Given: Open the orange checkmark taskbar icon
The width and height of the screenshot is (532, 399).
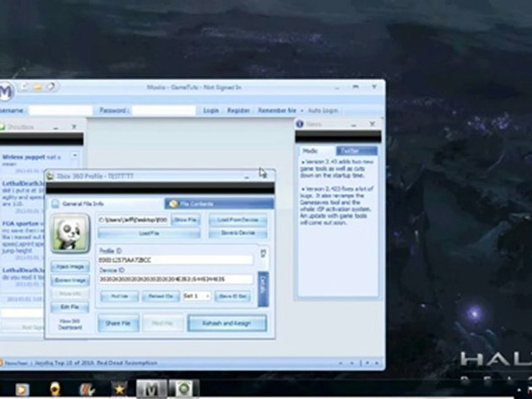Looking at the screenshot, I should point(86,390).
